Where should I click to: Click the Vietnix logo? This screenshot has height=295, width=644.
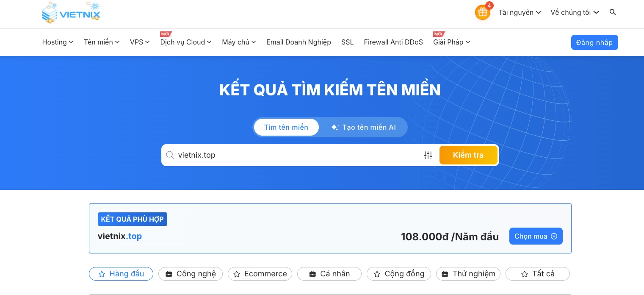click(x=71, y=12)
